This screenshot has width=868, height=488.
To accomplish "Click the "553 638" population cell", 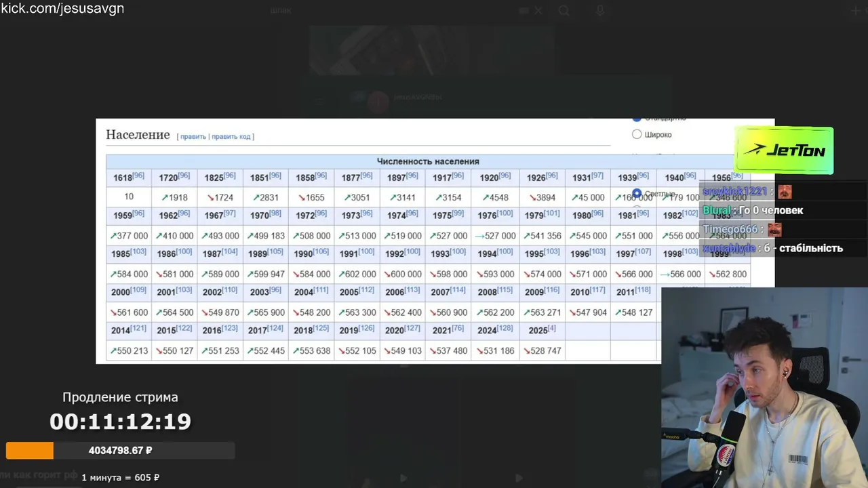I will (x=312, y=350).
